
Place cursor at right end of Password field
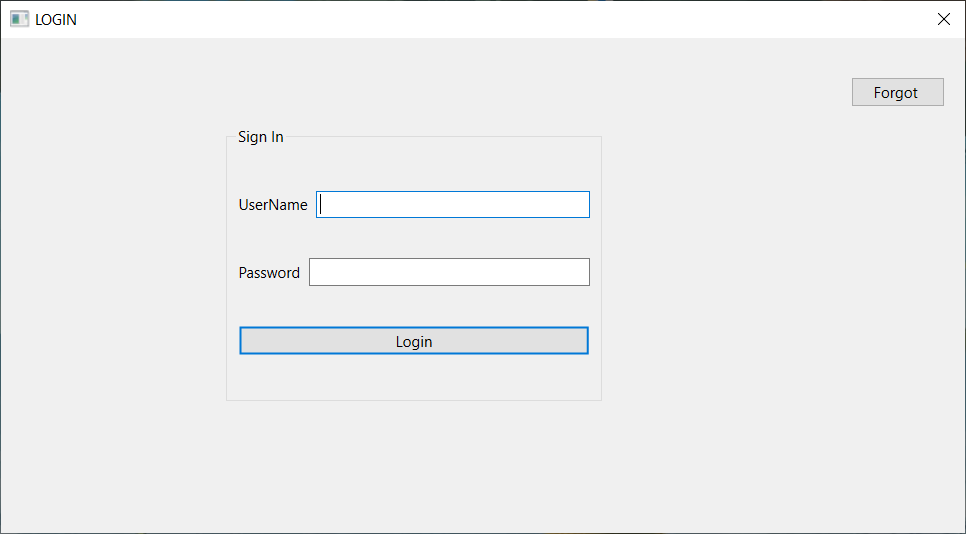click(x=582, y=272)
